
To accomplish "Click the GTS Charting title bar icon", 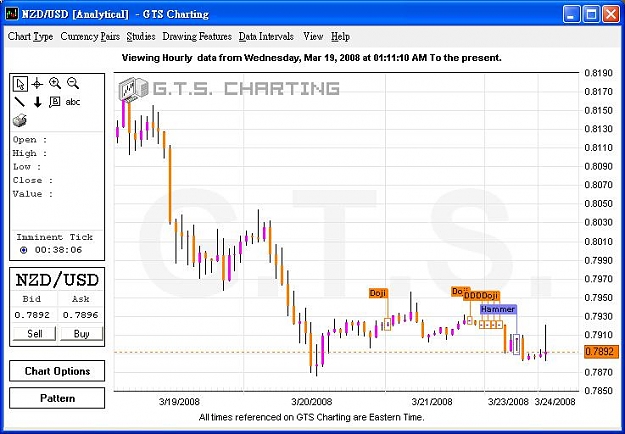I will point(12,14).
